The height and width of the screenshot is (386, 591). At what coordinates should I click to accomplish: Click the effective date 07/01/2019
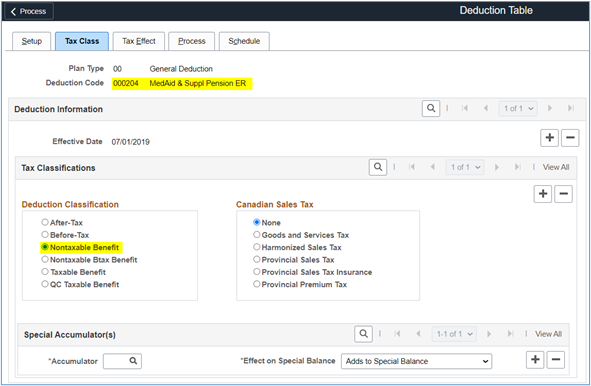click(x=130, y=142)
